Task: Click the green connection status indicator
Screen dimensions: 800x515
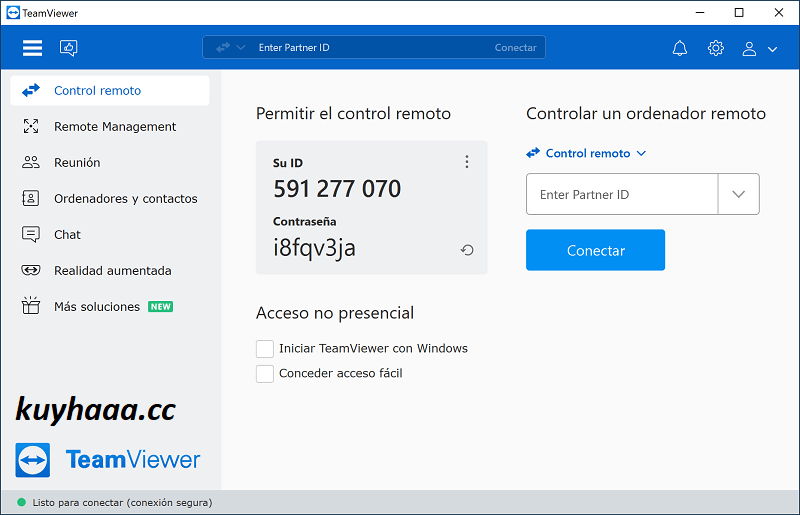Action: tap(21, 502)
